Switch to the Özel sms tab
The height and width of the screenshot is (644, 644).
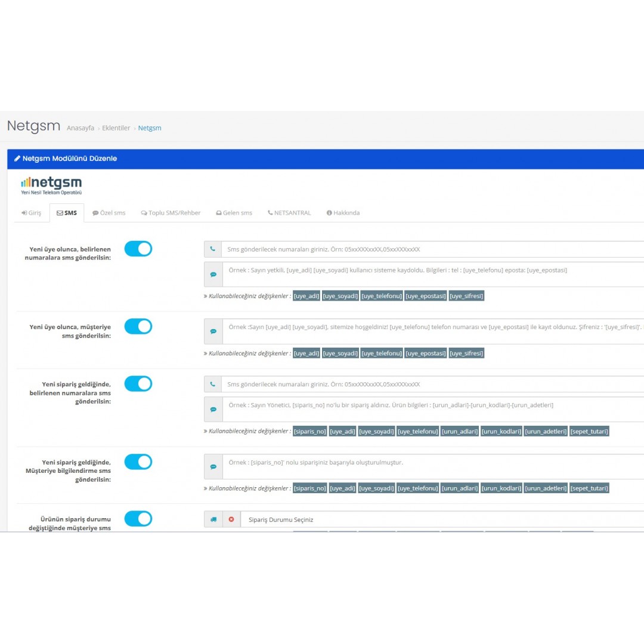(109, 212)
